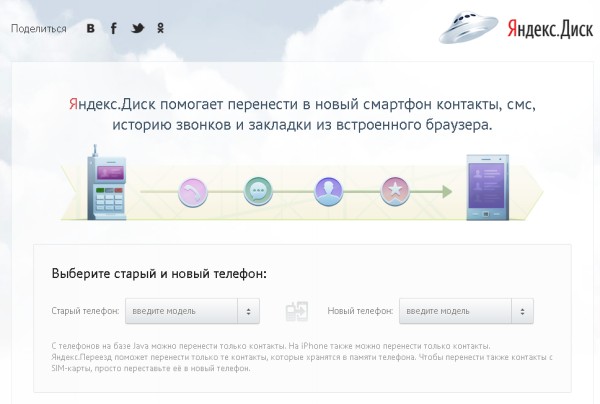Image resolution: width=600 pixels, height=404 pixels.
Task: Click the blue contacts person icon
Action: (x=328, y=192)
